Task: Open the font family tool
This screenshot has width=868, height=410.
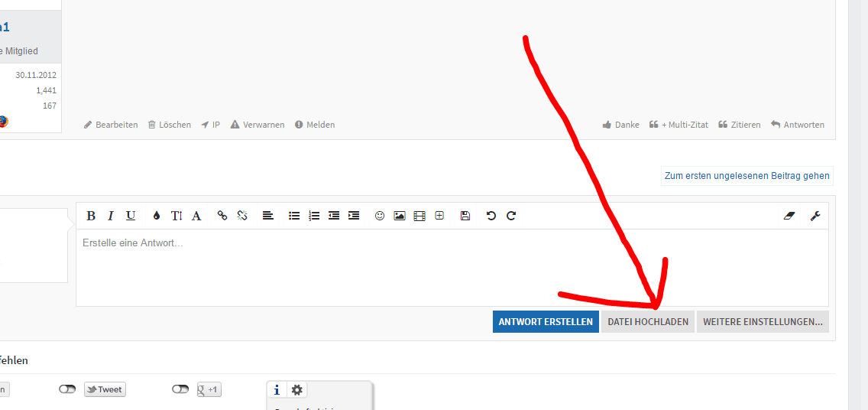Action: (196, 216)
